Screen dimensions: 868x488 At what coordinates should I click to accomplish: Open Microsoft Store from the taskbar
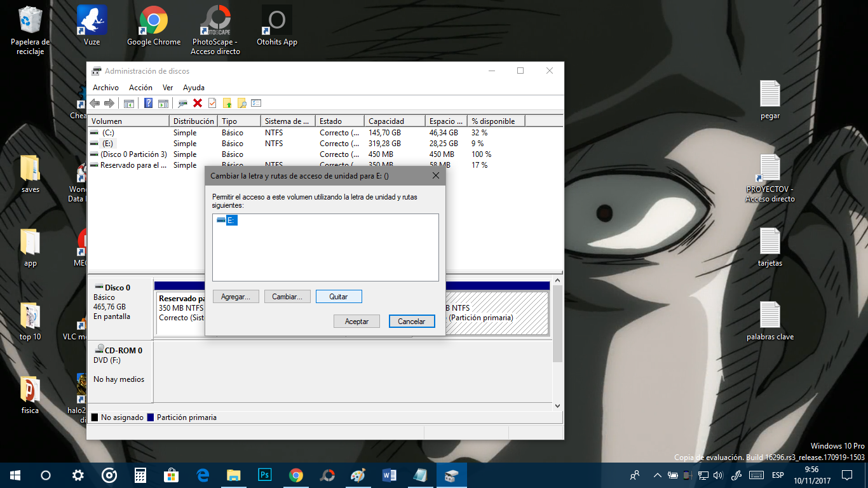click(x=172, y=475)
